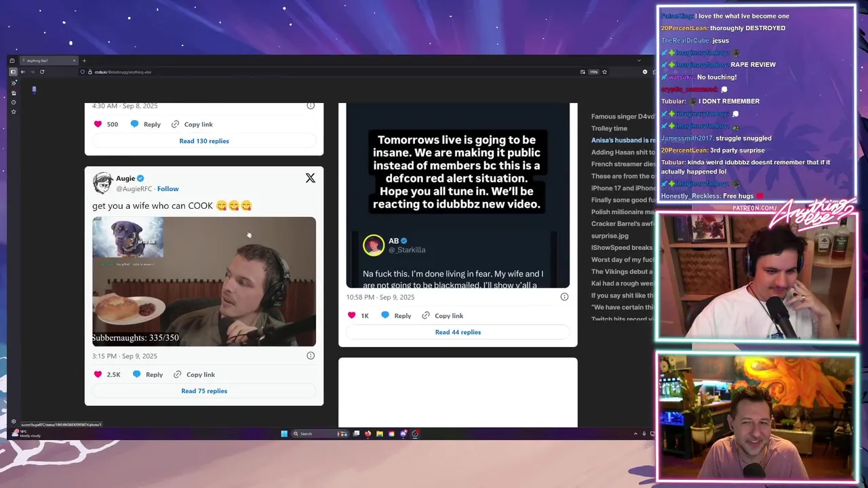Open sidebar settings gear at bottom

pos(13,422)
